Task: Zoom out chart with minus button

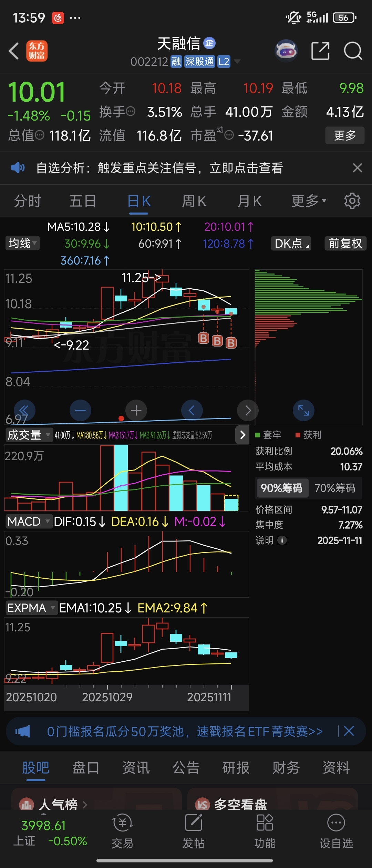Action: [x=80, y=410]
